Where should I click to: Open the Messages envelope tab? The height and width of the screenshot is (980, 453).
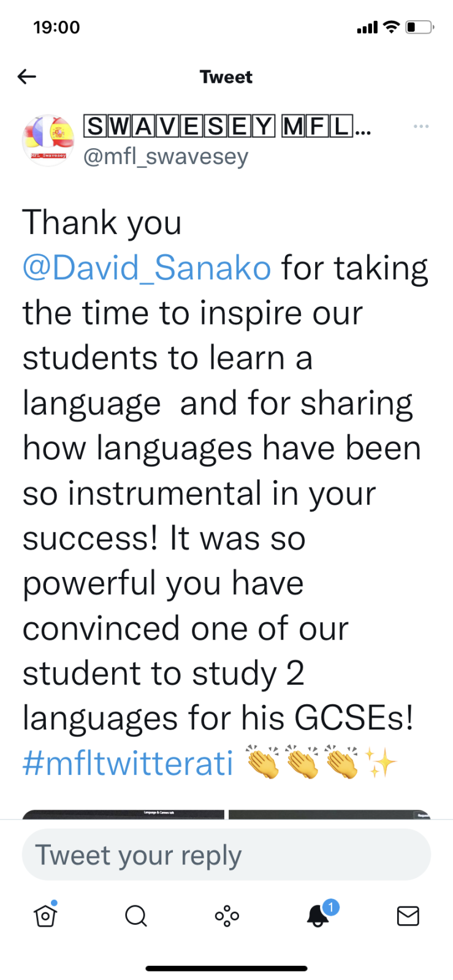click(x=408, y=916)
